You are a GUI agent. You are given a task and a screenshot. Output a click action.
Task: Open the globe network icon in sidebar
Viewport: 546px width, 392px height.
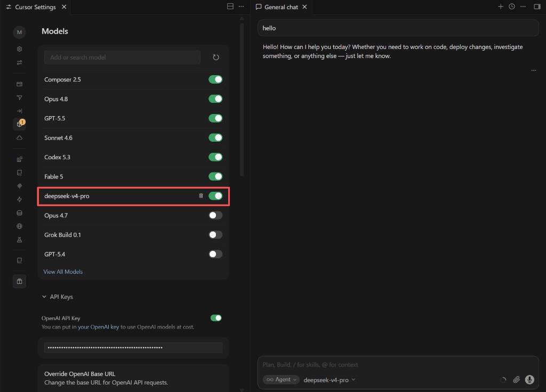(x=20, y=226)
